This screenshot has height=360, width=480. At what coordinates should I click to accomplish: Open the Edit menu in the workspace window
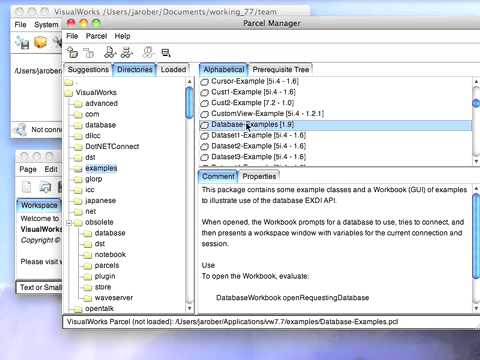pyautogui.click(x=51, y=169)
